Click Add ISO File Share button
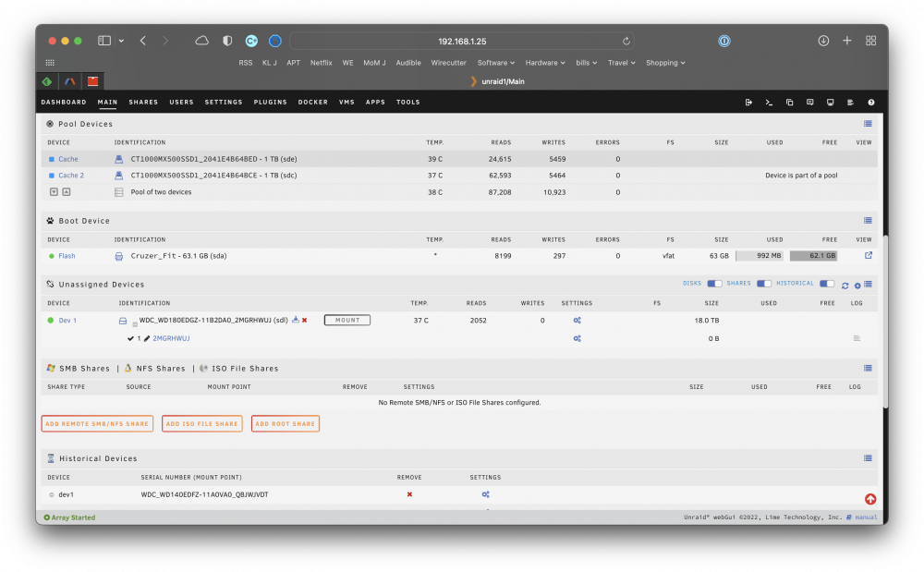Viewport: 924px width, 572px height. (202, 424)
